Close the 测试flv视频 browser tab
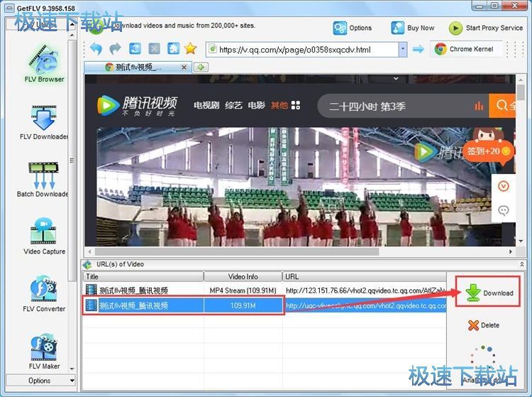This screenshot has height=397, width=532. tap(184, 67)
